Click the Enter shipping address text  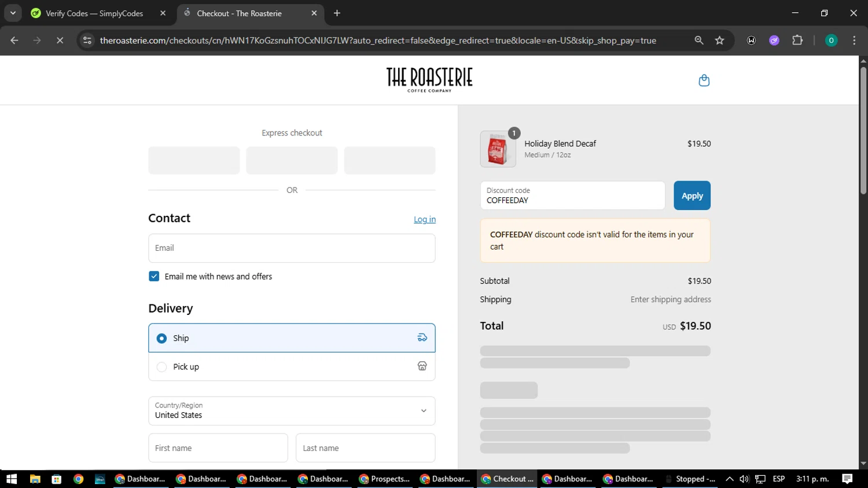(671, 299)
